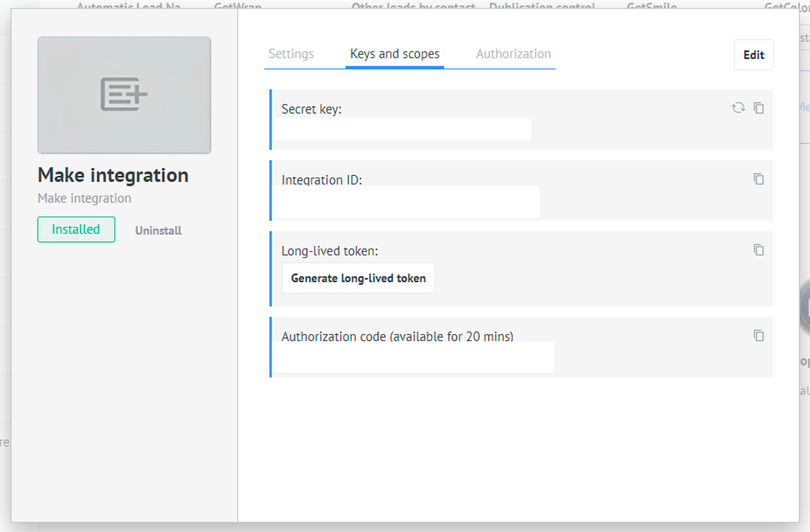The image size is (810, 532).
Task: Regenerate the Secret key with refresh icon
Action: coord(738,107)
